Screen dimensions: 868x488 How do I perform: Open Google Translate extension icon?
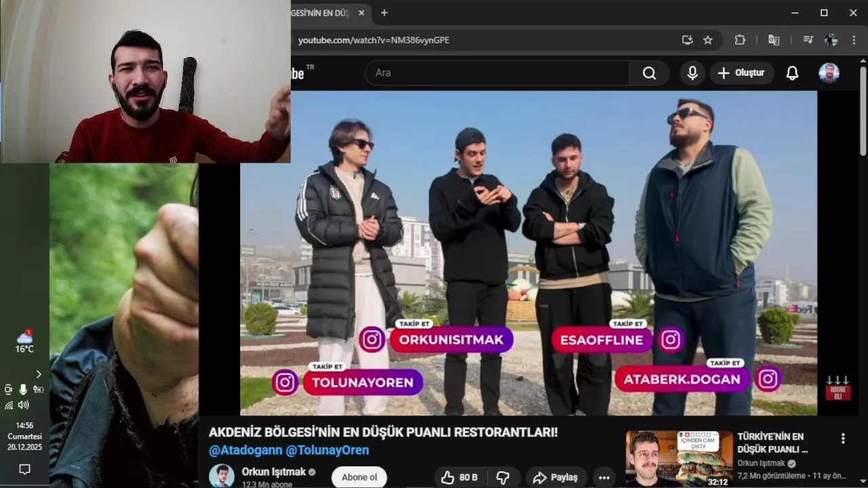[x=774, y=40]
